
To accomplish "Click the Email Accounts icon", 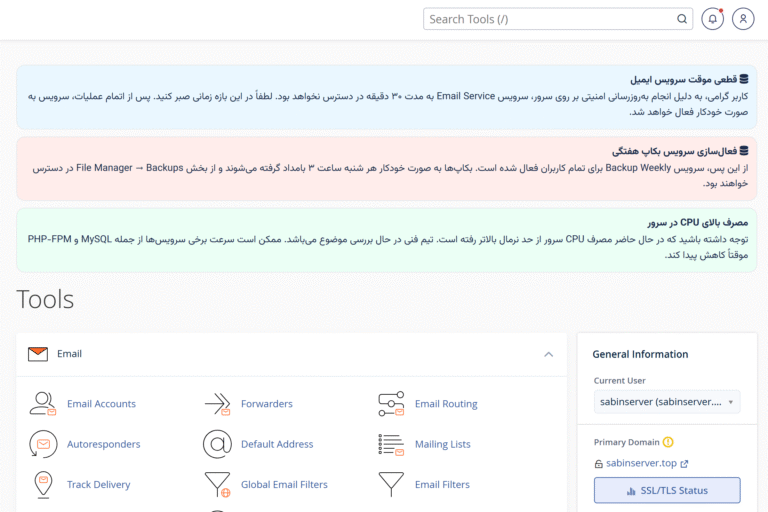I will (42, 404).
